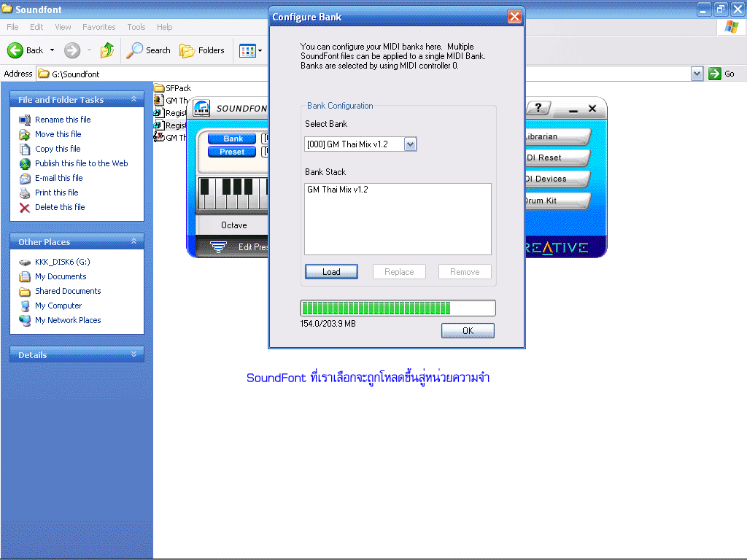Click the Back arrow icon in Explorer
The image size is (747, 560).
pyautogui.click(x=15, y=50)
